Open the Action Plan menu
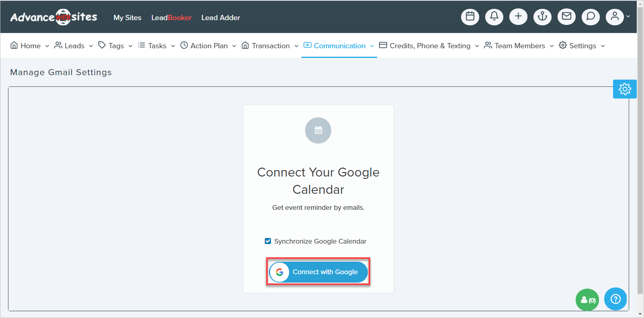Image resolution: width=644 pixels, height=318 pixels. pos(208,46)
